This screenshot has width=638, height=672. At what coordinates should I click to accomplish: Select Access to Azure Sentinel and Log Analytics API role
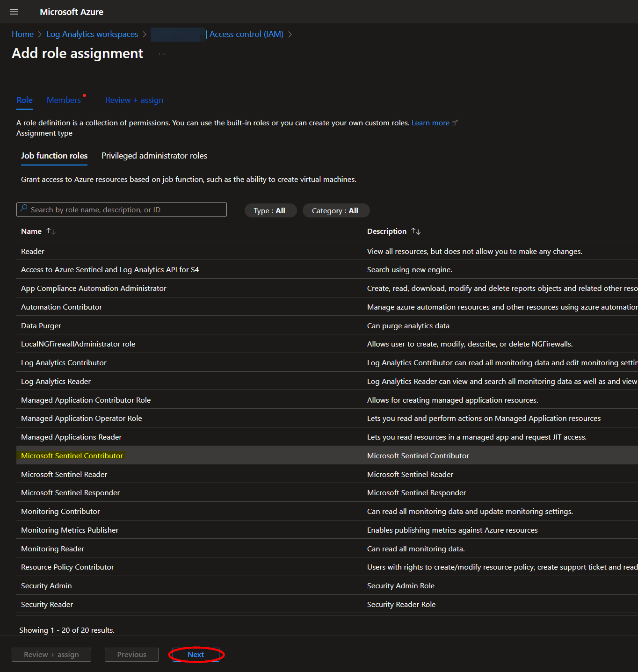point(327,269)
